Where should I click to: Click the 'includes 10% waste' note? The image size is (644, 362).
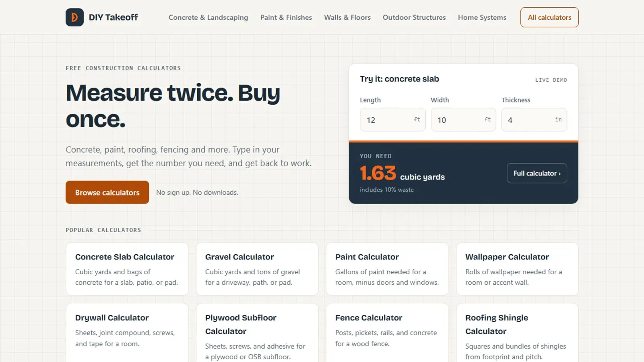[x=386, y=189]
